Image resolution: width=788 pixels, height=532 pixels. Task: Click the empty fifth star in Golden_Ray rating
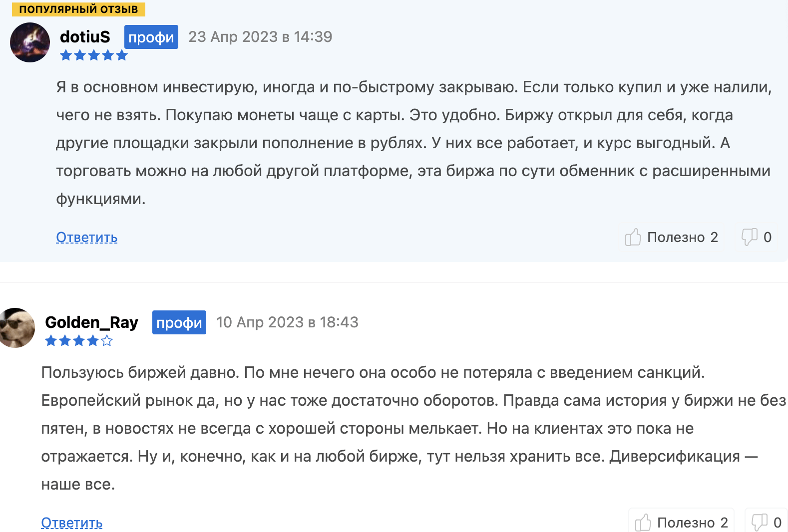click(x=106, y=341)
